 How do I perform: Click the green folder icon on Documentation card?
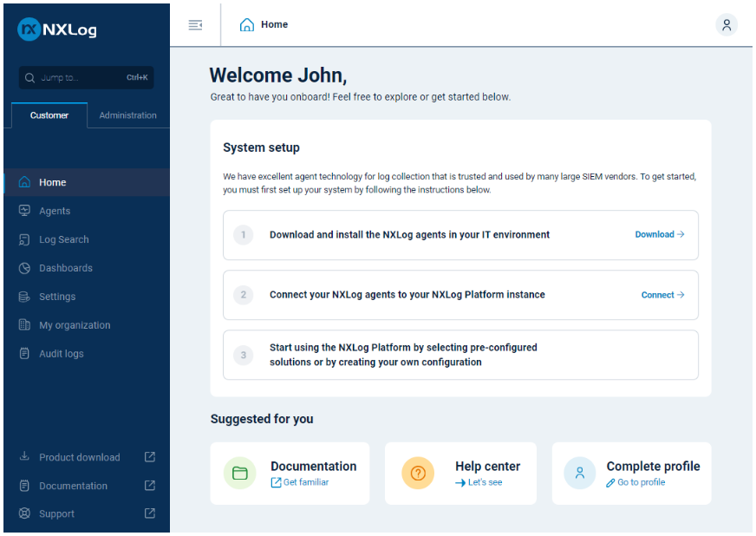(239, 473)
